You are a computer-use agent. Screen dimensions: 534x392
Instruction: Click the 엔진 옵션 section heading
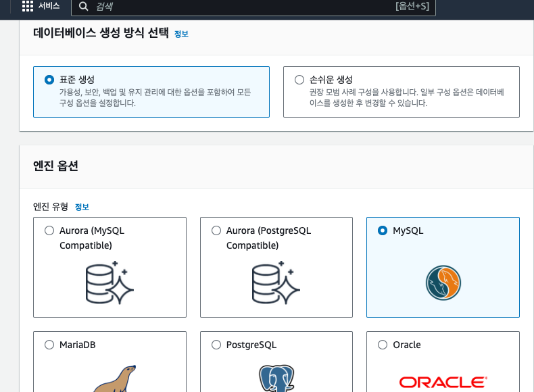click(55, 166)
